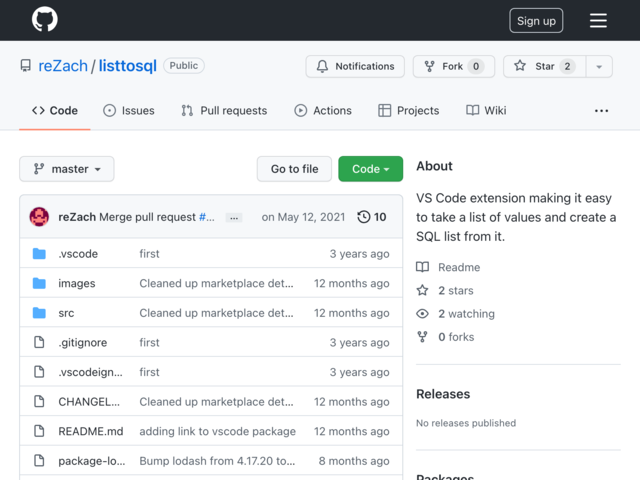Click '8 months ago' on package-lo... row
640x480 pixels.
(x=354, y=461)
